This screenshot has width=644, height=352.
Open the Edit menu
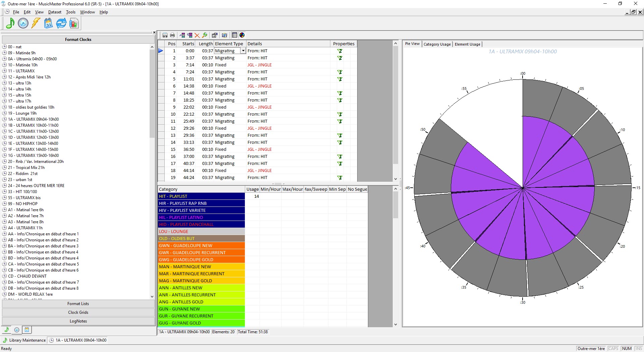27,12
